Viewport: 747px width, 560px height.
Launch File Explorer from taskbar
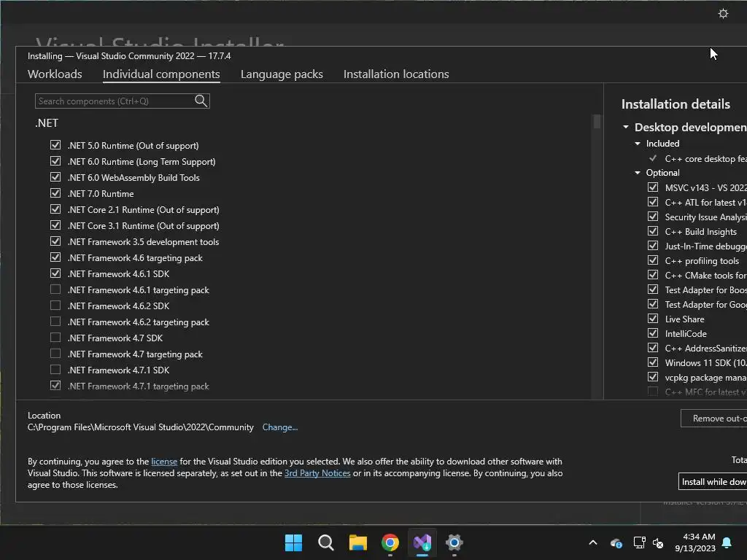tap(357, 542)
